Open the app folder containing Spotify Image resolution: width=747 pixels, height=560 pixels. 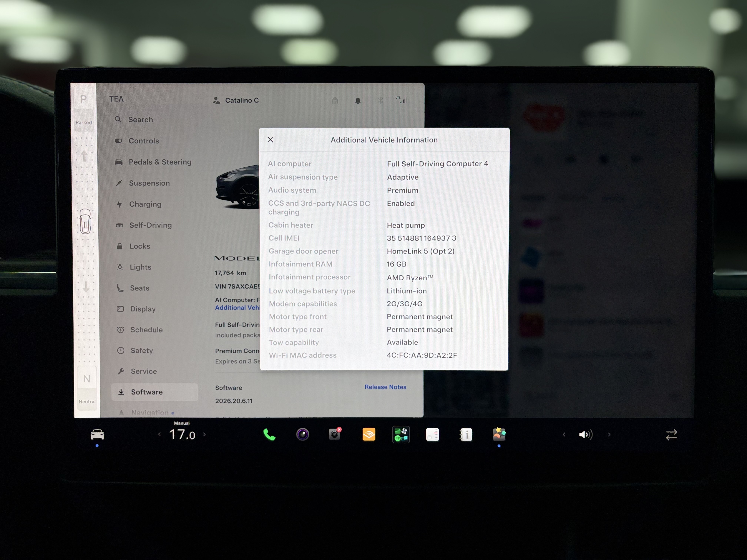401,434
